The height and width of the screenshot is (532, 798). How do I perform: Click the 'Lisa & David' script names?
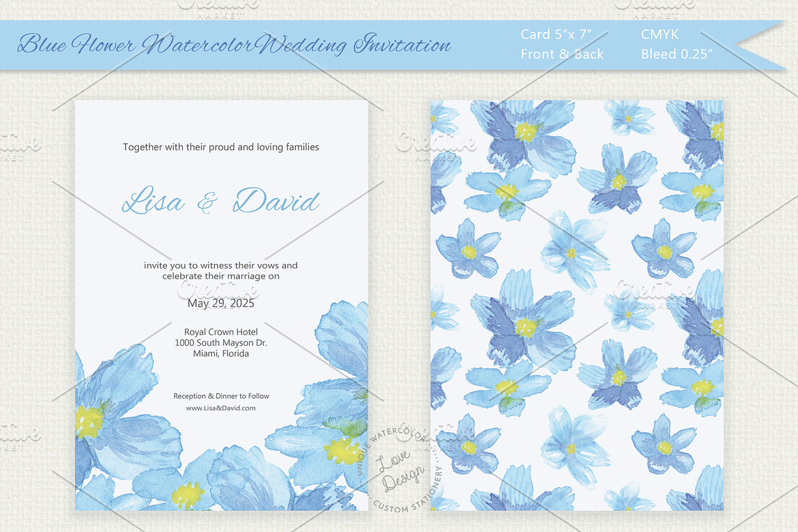(x=221, y=201)
